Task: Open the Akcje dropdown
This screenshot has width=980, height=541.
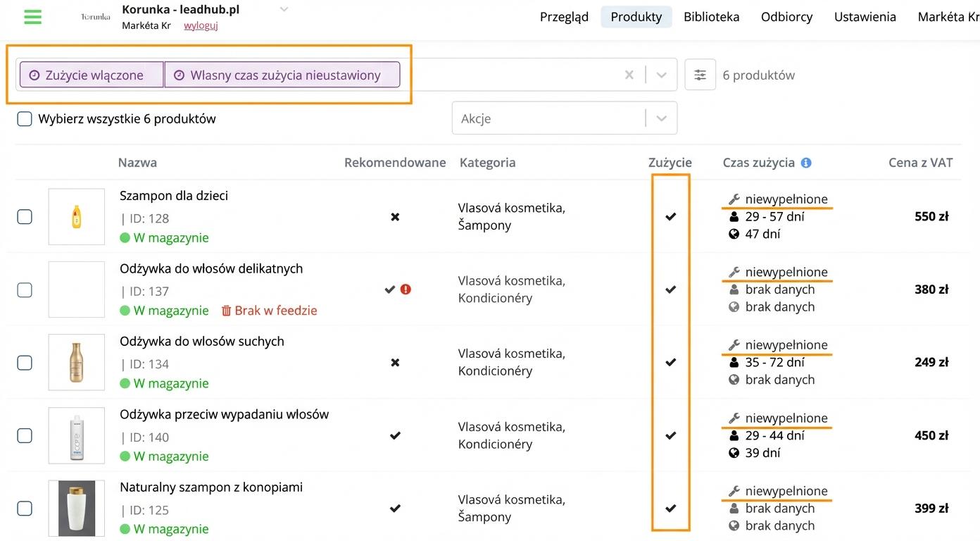Action: [x=564, y=118]
